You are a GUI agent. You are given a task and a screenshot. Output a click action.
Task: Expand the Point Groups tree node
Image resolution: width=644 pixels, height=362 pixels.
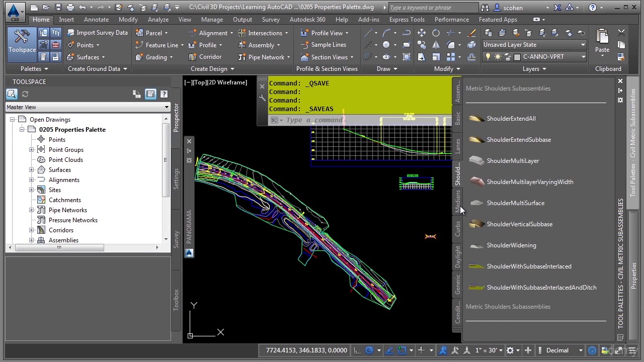click(x=32, y=150)
